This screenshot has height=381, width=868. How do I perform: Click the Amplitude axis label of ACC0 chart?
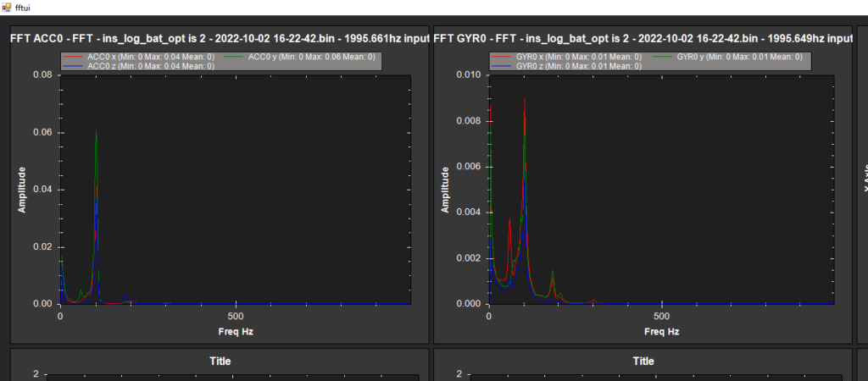click(22, 190)
